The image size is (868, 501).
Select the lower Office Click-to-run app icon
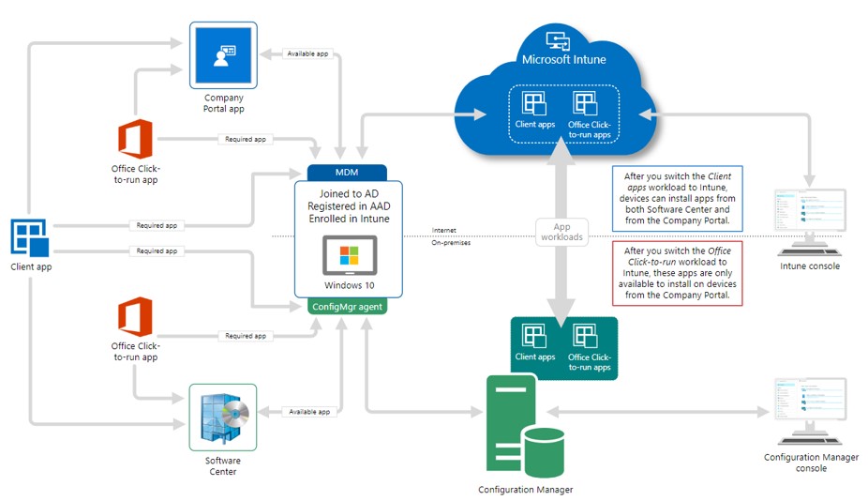tap(135, 316)
